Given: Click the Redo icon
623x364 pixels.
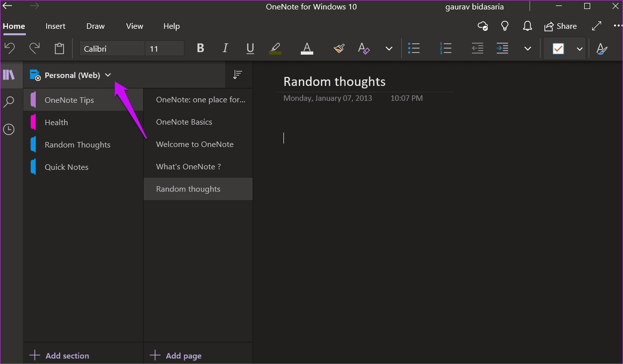Looking at the screenshot, I should pyautogui.click(x=34, y=48).
